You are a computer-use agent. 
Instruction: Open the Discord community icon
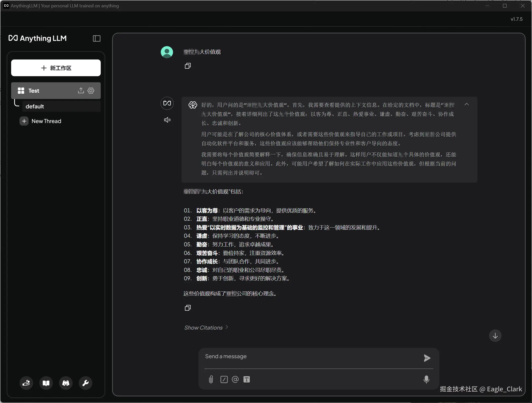66,383
